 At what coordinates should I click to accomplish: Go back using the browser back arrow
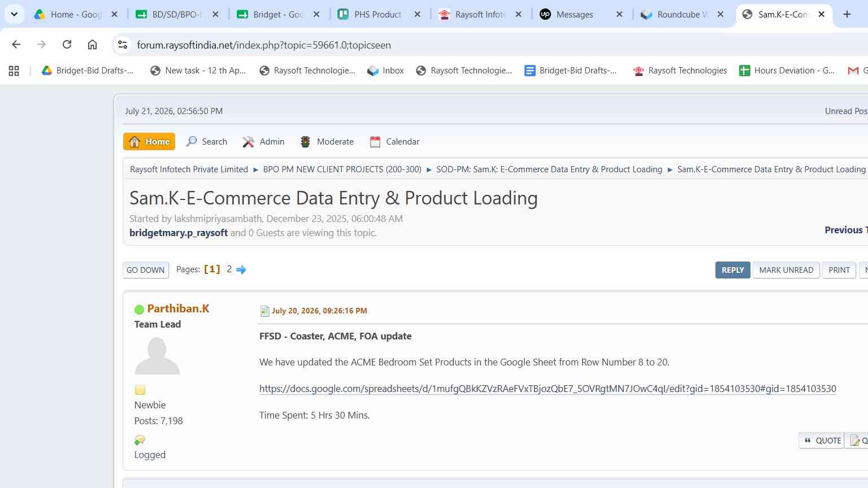(x=16, y=45)
